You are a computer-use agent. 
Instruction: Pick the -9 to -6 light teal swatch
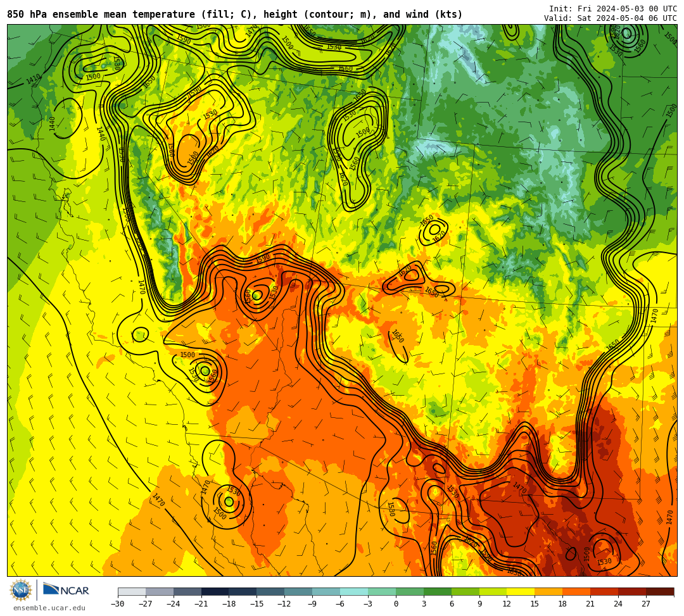[x=326, y=591]
